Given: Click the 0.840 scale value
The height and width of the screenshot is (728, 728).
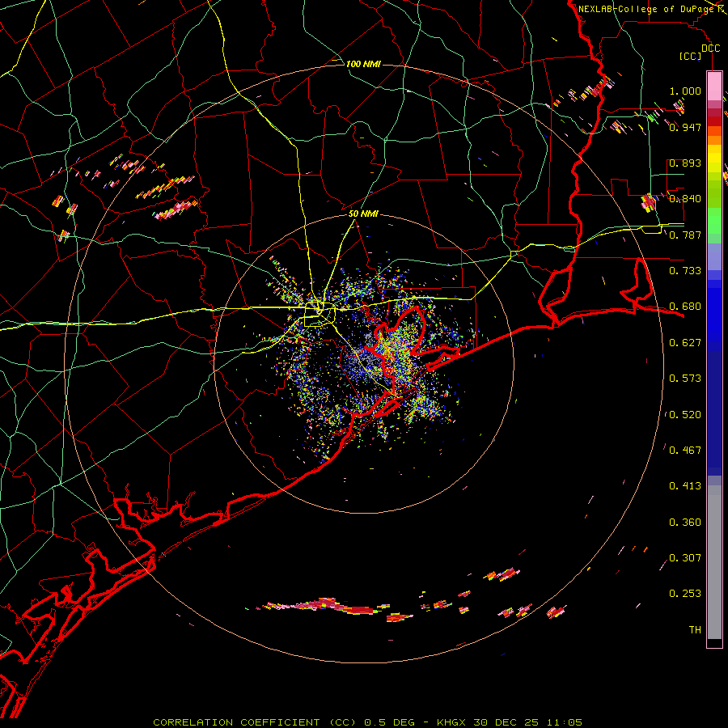Looking at the screenshot, I should point(685,199).
